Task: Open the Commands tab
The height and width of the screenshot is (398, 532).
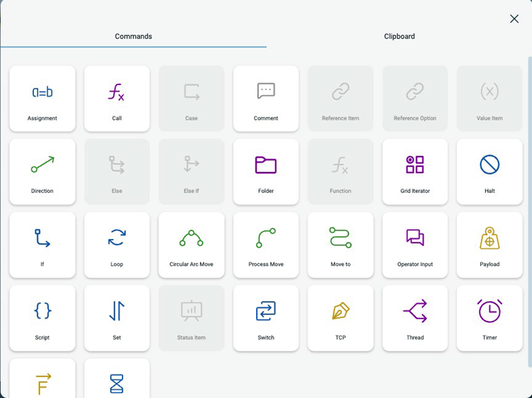Action: [133, 36]
